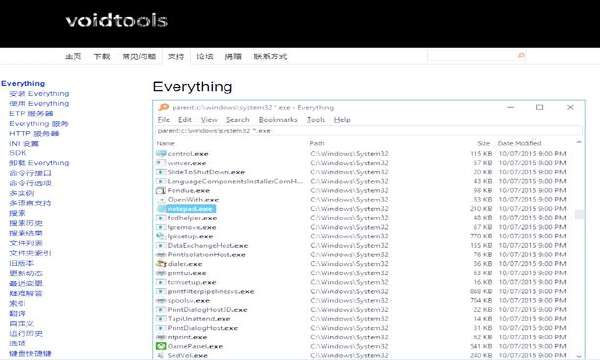Click the Fondue.exe file icon
Screen dimensions: 600x360
coord(161,190)
